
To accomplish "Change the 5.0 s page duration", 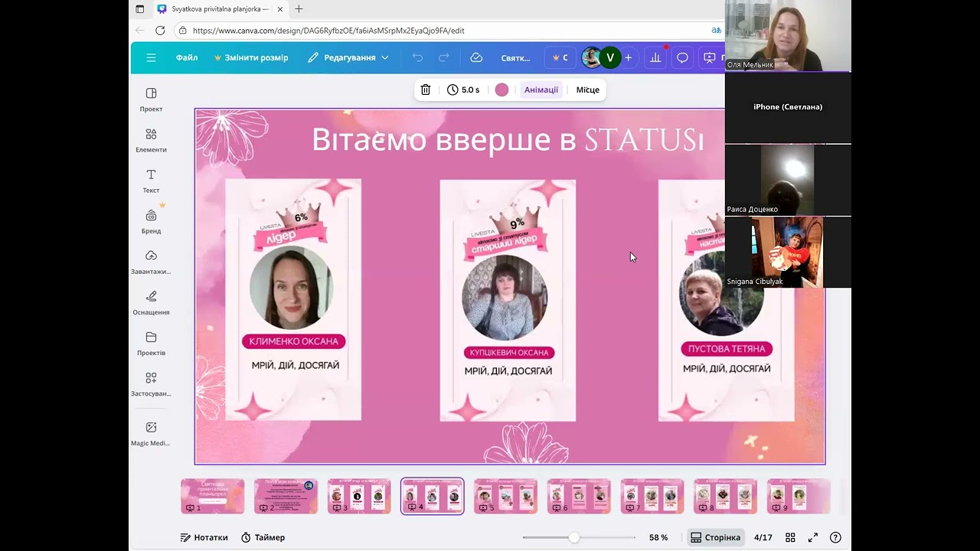I will pyautogui.click(x=463, y=90).
